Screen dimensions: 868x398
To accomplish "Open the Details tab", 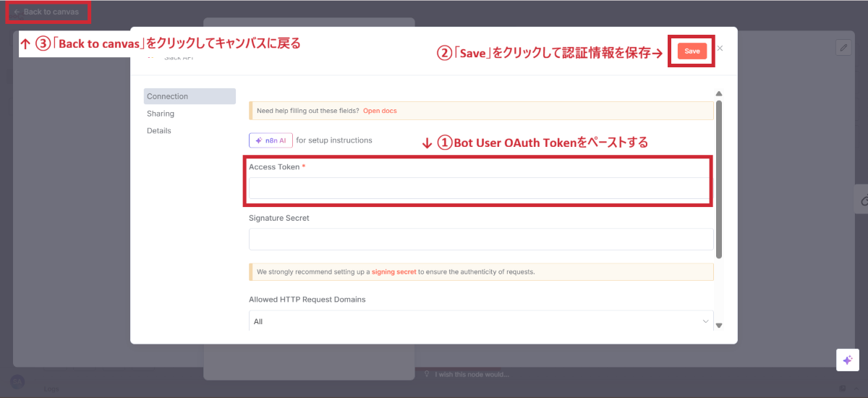I will (159, 131).
